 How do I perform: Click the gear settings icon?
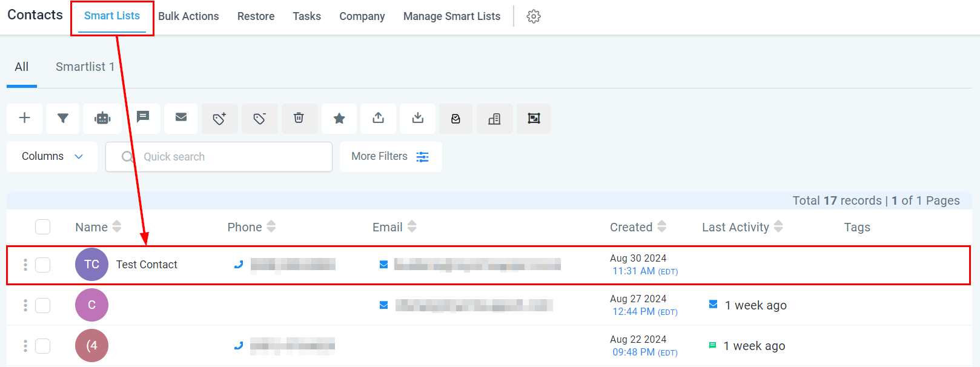tap(534, 16)
